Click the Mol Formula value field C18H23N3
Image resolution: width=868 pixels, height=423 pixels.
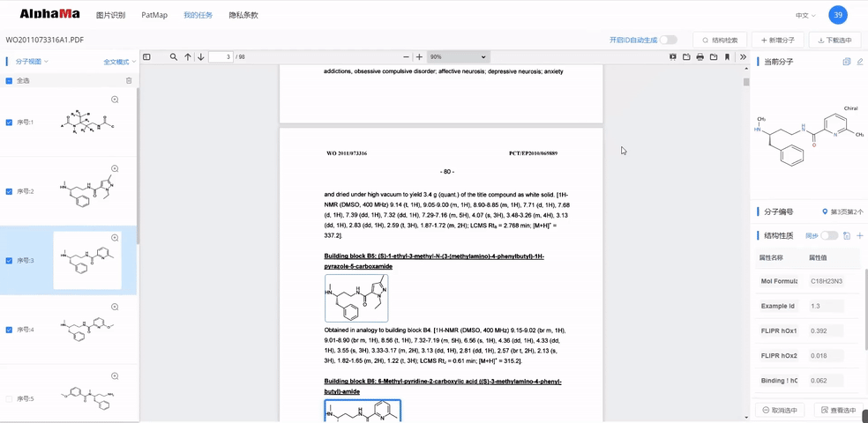(x=826, y=281)
